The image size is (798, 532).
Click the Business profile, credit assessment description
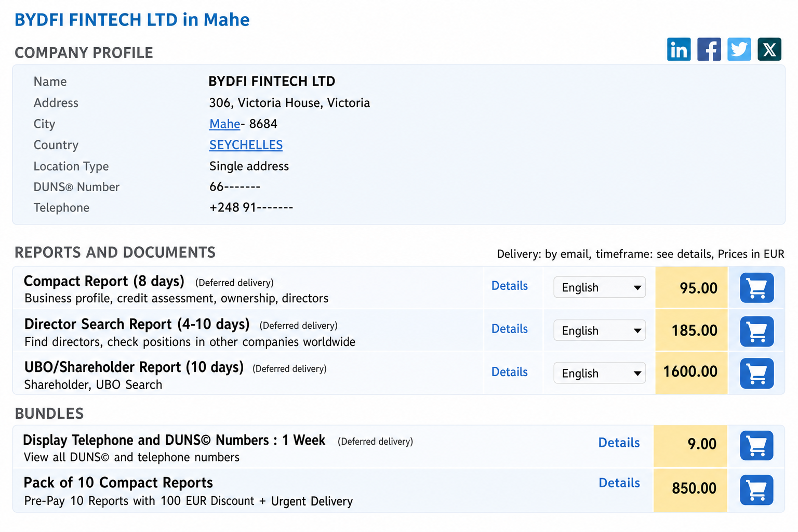pyautogui.click(x=177, y=298)
